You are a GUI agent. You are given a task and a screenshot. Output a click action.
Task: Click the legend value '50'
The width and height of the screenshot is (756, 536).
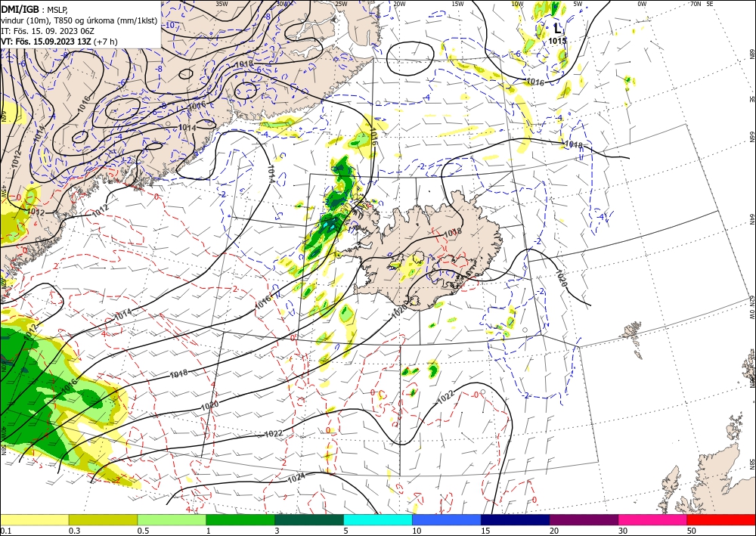pos(692,531)
